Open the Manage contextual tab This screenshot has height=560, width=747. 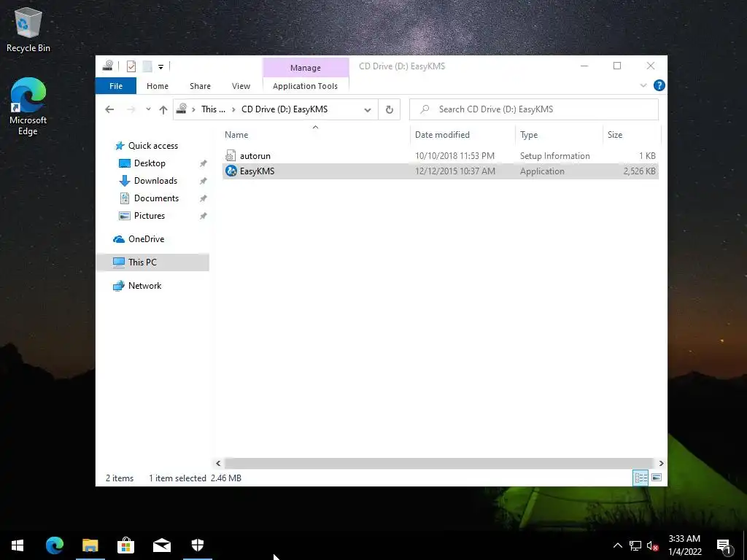[x=306, y=68]
